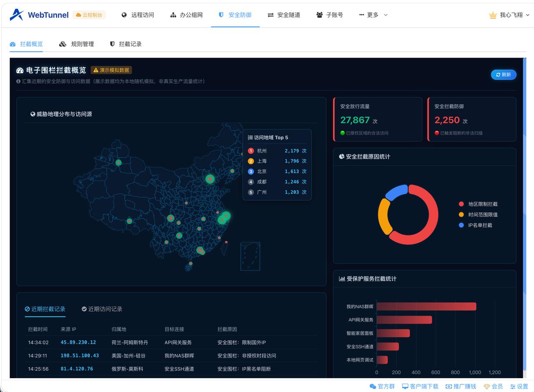Viewport: 534px width, 392px height.
Task: Click the 云控制台 cloud badge
Action: (x=89, y=15)
